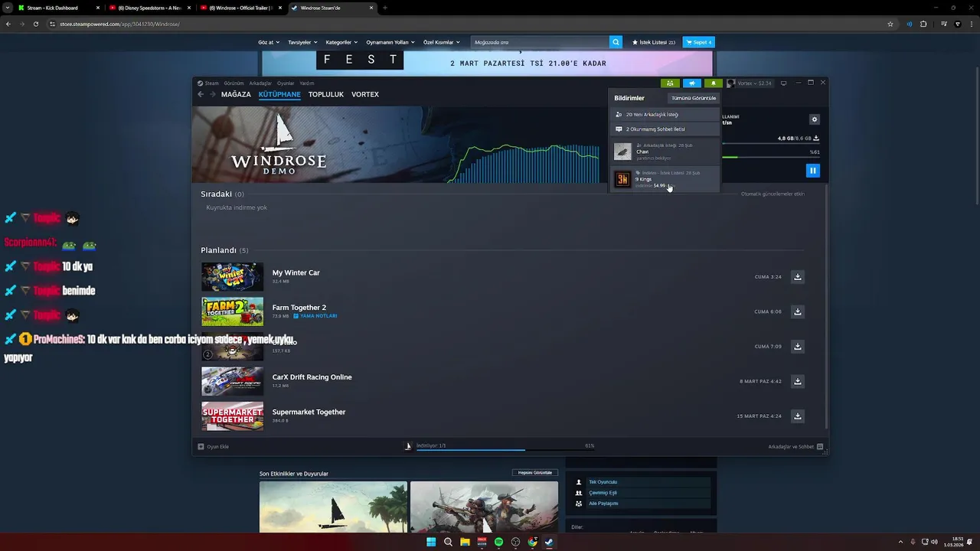This screenshot has height=551, width=980.
Task: Open Supermarket Together thumbnail
Action: [233, 416]
